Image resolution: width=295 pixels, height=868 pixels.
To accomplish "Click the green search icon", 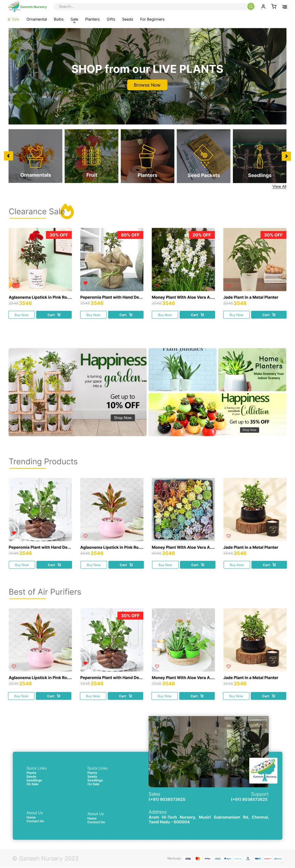I will tap(251, 6).
